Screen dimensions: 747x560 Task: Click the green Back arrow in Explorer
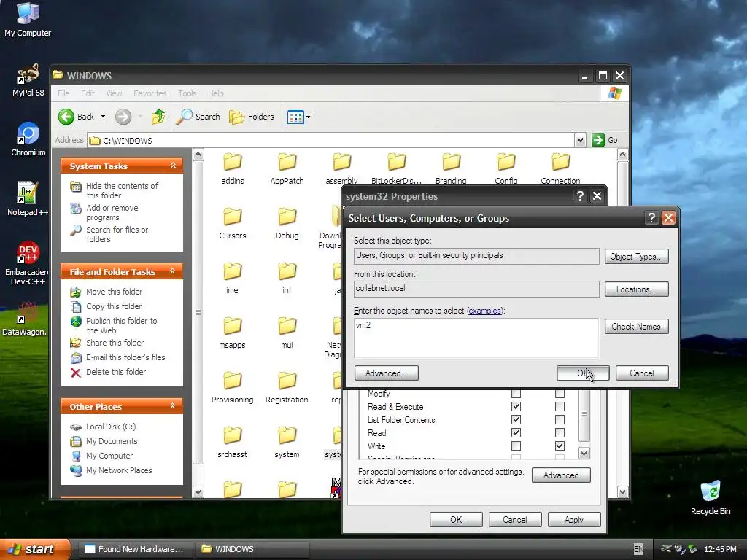(x=66, y=117)
